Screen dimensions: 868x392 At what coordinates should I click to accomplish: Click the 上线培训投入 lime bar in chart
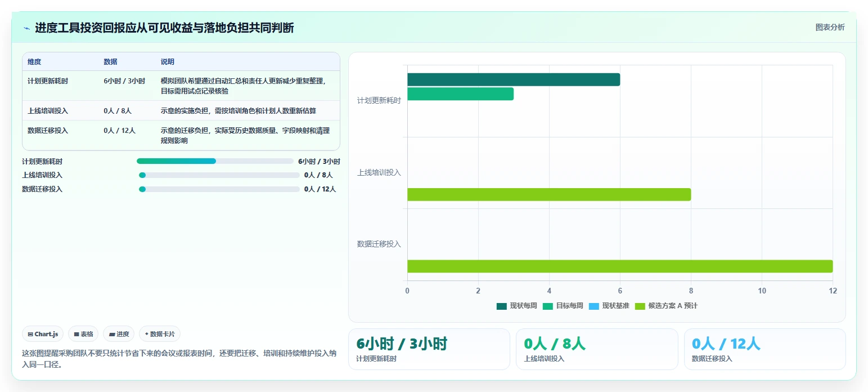(x=549, y=194)
